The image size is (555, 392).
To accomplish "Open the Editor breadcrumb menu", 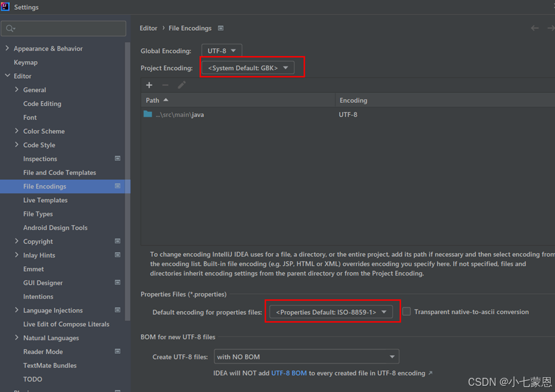I will tap(148, 28).
